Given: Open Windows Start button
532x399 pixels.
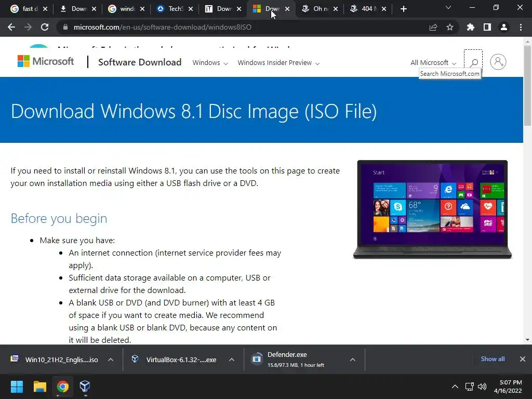Looking at the screenshot, I should pos(17,387).
